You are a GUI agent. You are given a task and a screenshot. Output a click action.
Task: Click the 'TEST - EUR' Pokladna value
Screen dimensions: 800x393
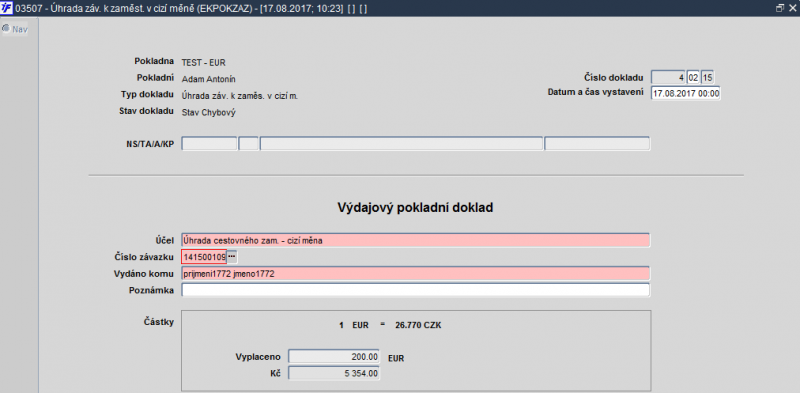(x=204, y=63)
